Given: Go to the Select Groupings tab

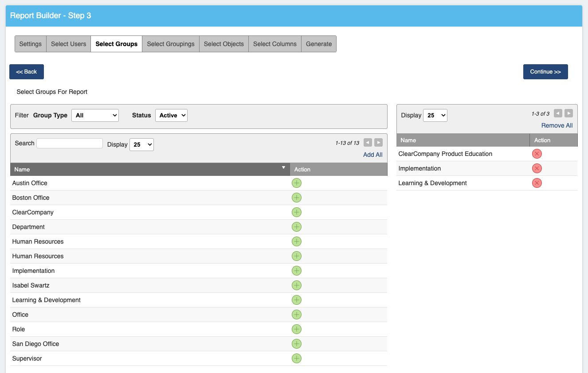Looking at the screenshot, I should point(171,44).
